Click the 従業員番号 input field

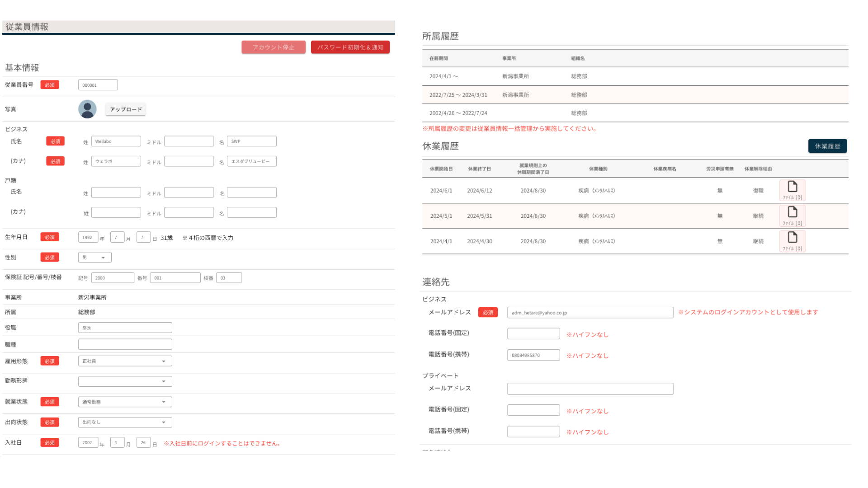point(98,85)
